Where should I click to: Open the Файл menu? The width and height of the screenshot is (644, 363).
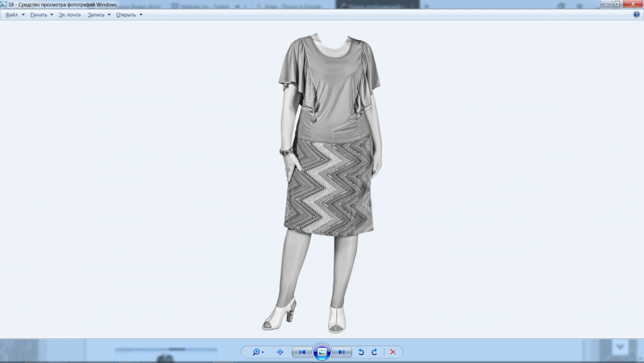[x=15, y=15]
